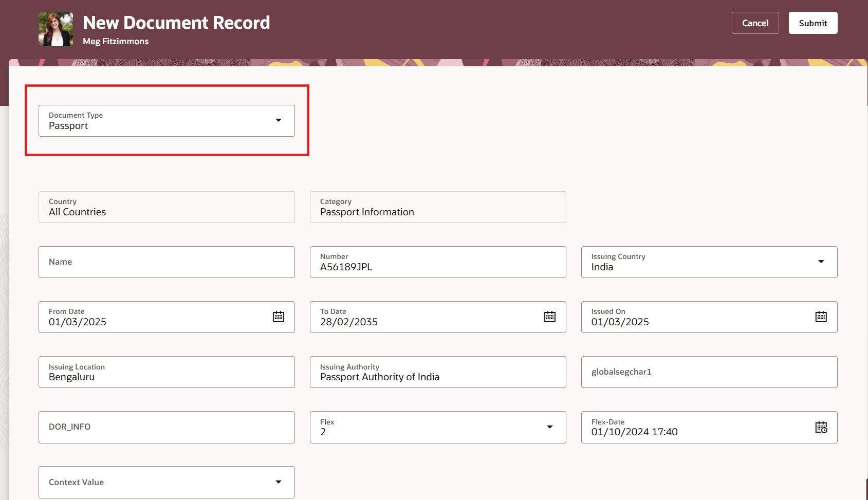Click the To Date value 28/02/2035
This screenshot has height=500, width=868.
pos(349,322)
